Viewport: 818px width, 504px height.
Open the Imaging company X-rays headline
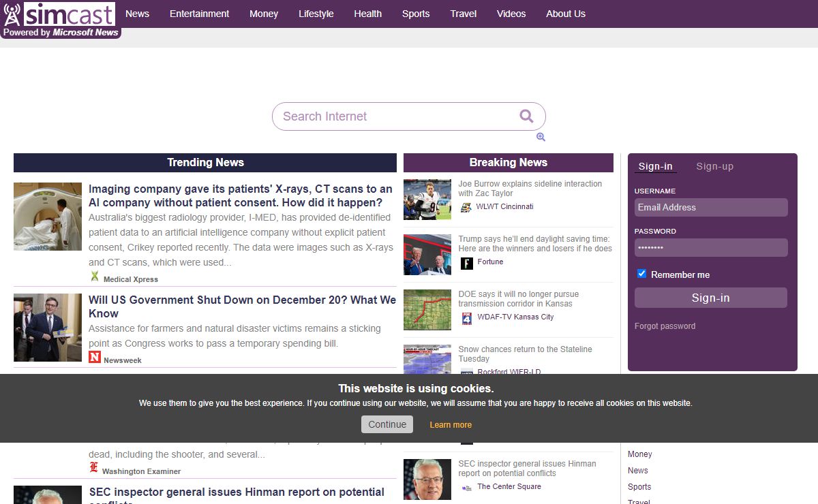click(241, 195)
